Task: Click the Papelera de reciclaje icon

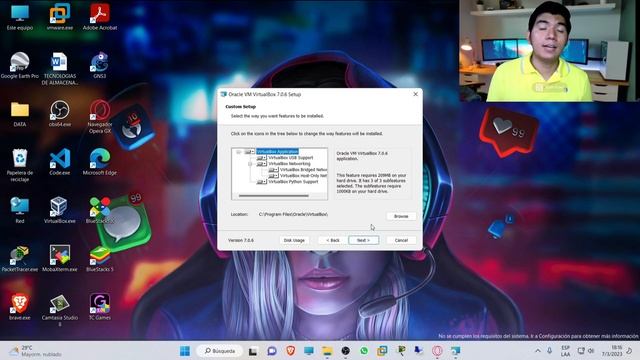Action: pos(20,165)
